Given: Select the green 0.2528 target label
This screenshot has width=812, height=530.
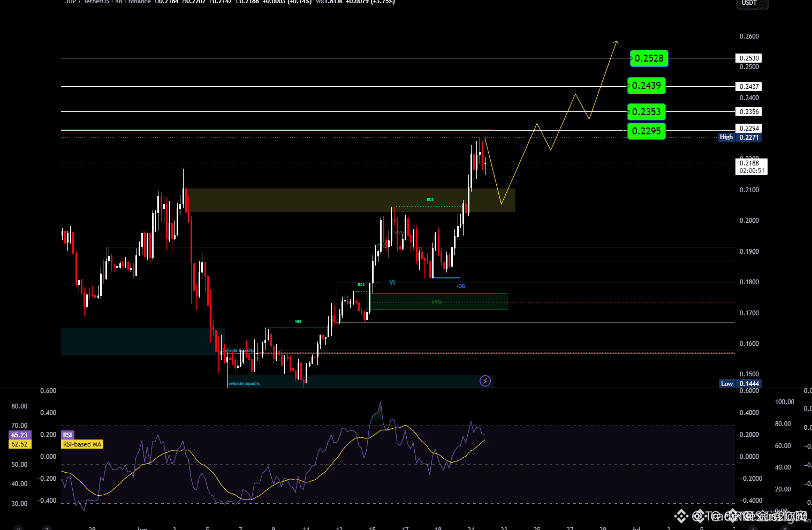Looking at the screenshot, I should [x=649, y=58].
